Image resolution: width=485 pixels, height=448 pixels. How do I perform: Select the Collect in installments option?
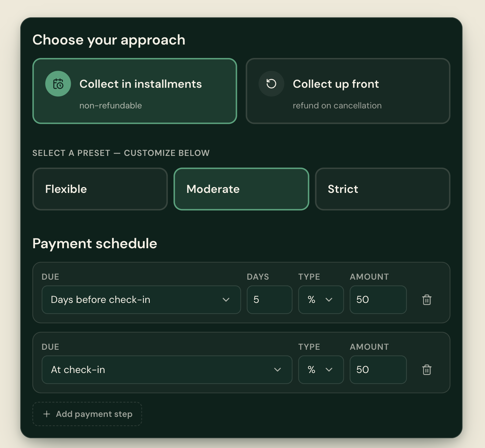[135, 91]
